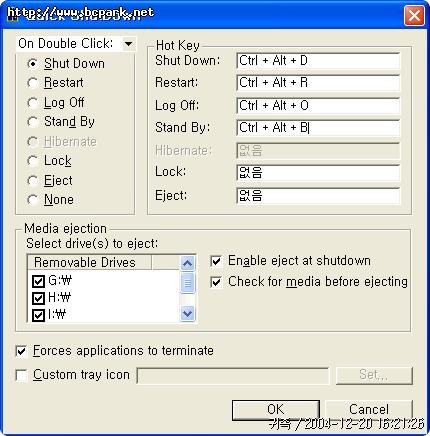
Task: Click the OK button
Action: [276, 410]
